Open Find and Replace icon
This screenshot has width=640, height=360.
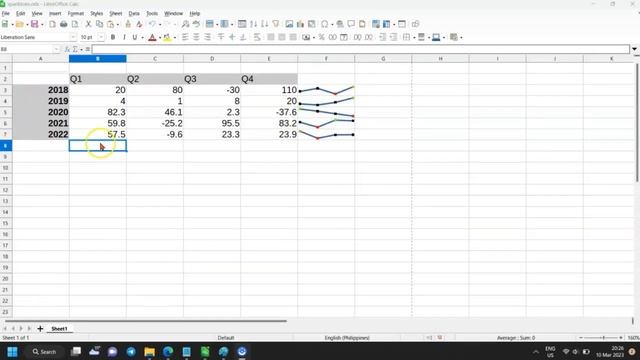[185, 24]
